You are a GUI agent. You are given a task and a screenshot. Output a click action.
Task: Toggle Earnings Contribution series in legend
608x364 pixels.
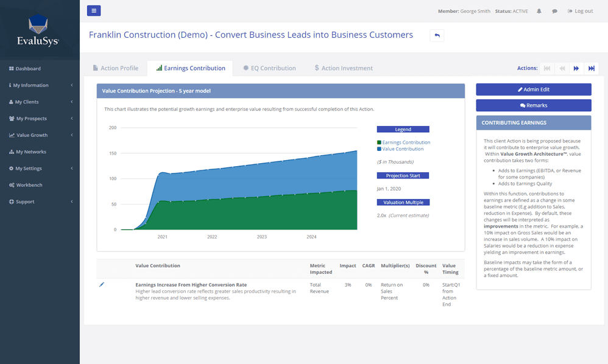pos(404,142)
